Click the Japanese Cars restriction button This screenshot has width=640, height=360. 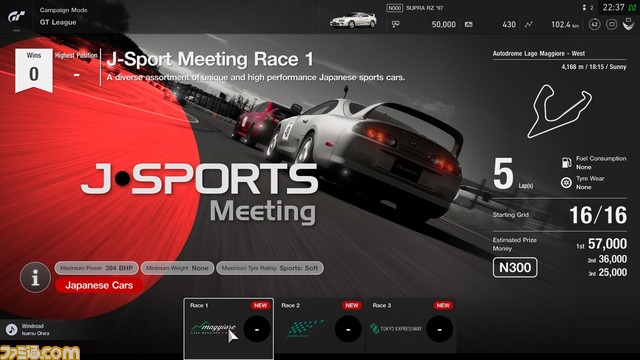pos(99,285)
